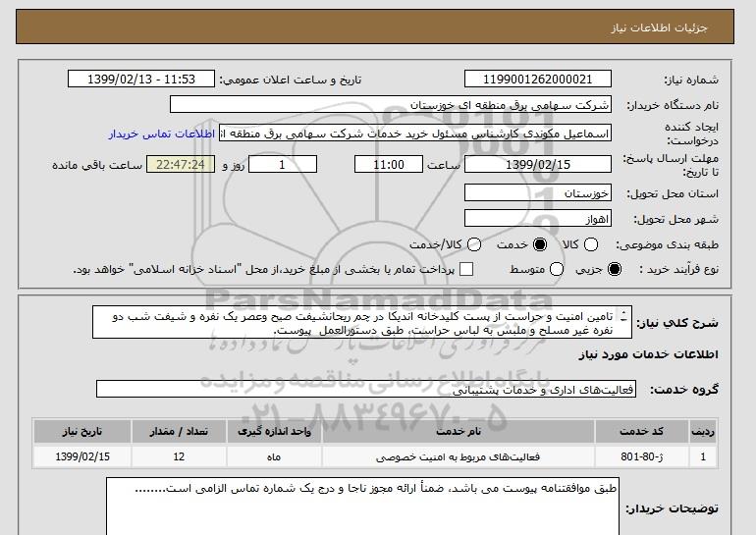756x535 pixels.
Task: Click the نام خدمت column header
Action: point(459,431)
